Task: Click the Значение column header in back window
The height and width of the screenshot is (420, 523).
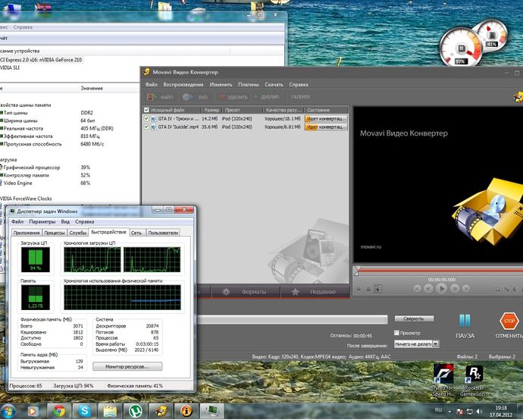Action: [92, 89]
